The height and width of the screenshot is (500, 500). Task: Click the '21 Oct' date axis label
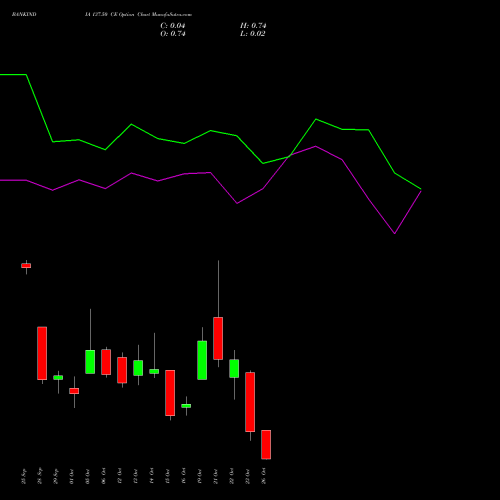coord(216,476)
